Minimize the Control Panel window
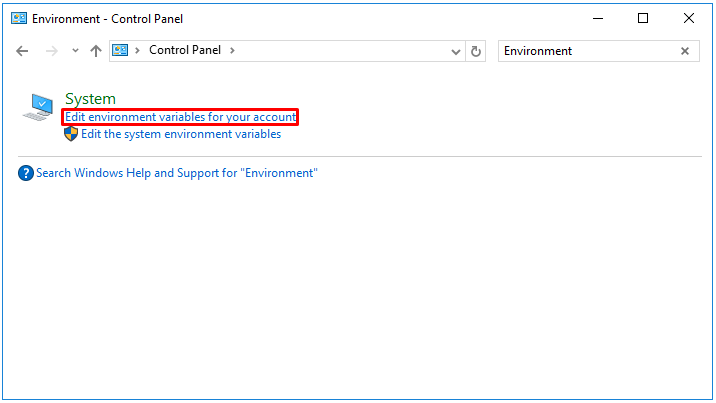This screenshot has height=403, width=716. [598, 19]
